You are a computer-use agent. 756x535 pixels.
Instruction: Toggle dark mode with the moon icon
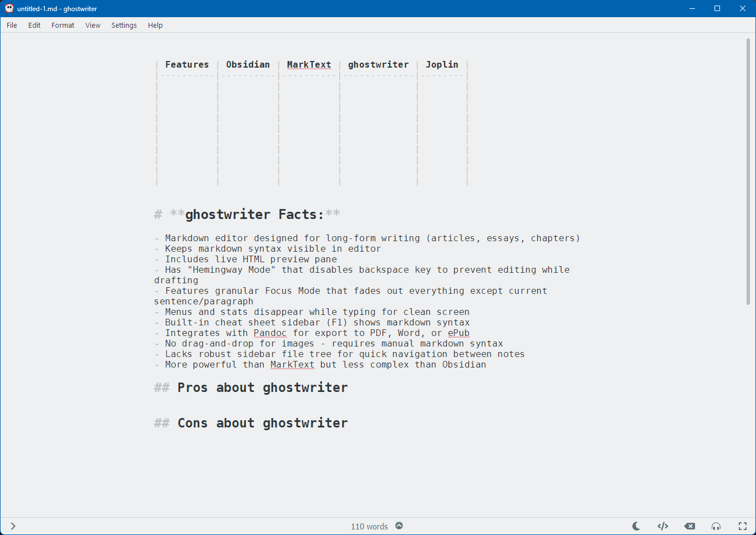(x=636, y=526)
